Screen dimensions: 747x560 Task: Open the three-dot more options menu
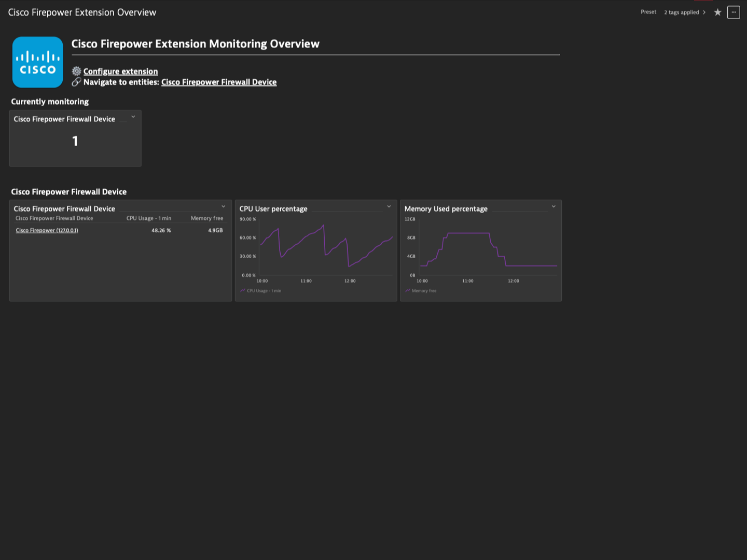(734, 12)
